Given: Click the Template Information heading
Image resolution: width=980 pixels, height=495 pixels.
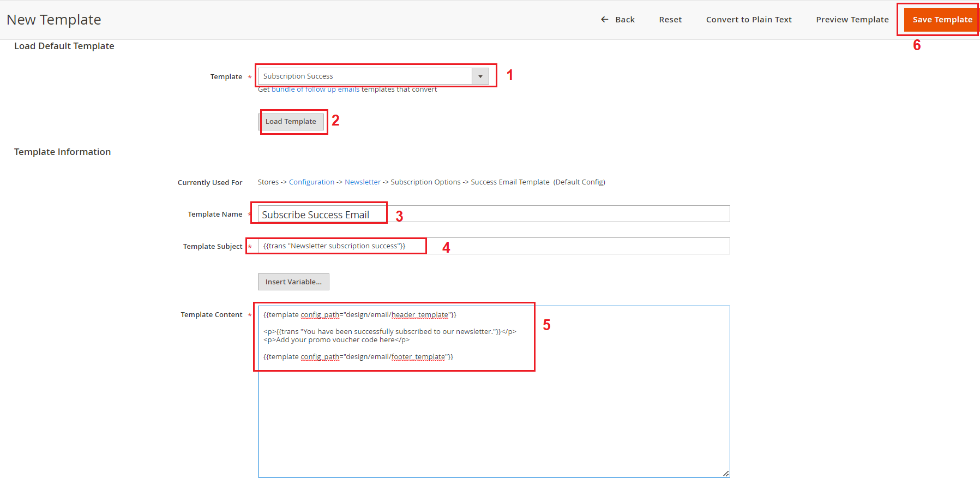Looking at the screenshot, I should [62, 152].
